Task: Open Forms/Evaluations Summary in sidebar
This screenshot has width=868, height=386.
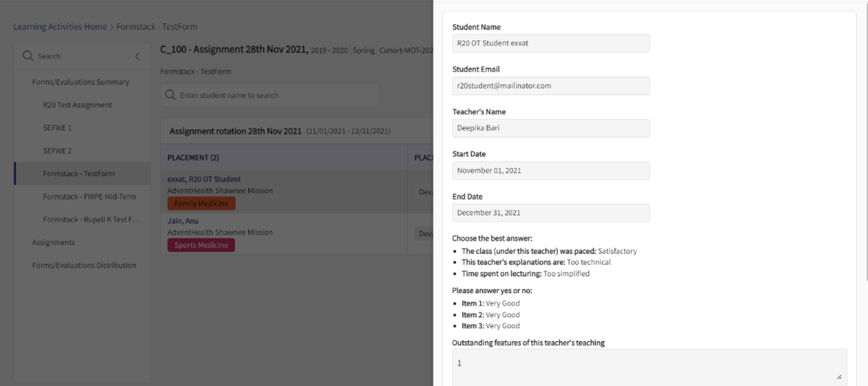Action: [81, 82]
